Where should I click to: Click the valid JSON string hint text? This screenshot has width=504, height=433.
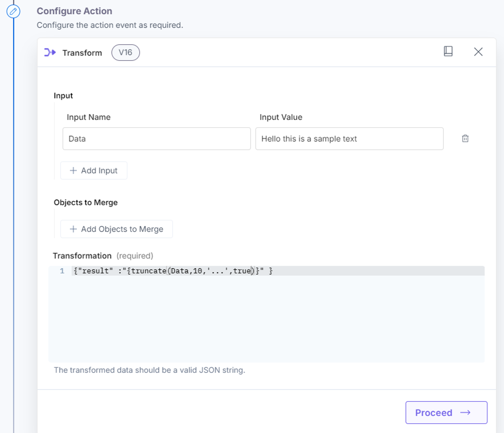[149, 370]
